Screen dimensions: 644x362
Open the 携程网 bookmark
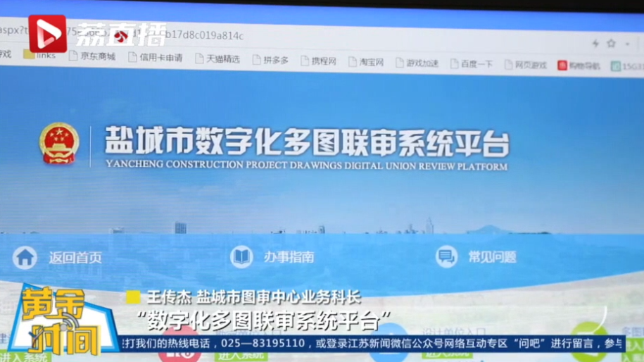click(x=319, y=61)
